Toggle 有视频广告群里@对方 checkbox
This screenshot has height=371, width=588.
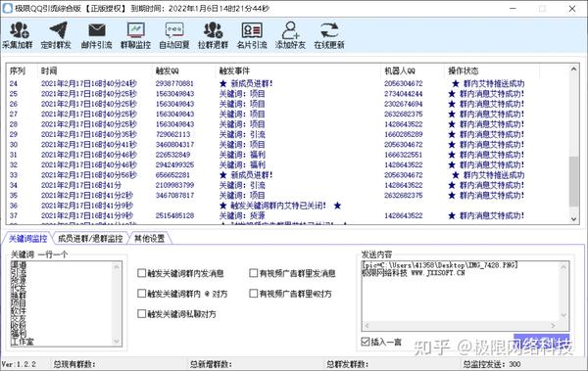254,294
